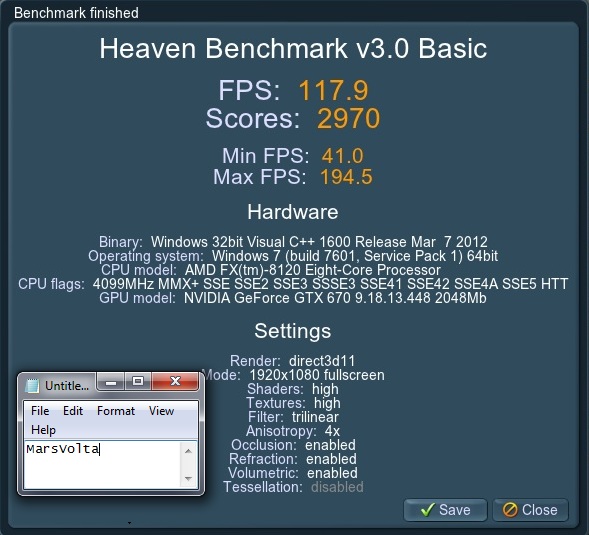Click the 'Benchmark finished' window title
The height and width of the screenshot is (535, 589).
(x=76, y=13)
